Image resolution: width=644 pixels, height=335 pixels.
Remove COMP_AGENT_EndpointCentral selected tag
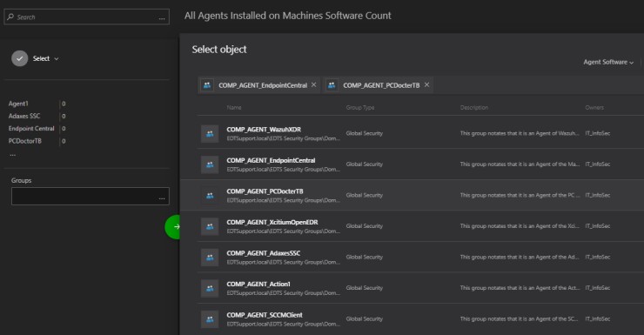tap(314, 84)
